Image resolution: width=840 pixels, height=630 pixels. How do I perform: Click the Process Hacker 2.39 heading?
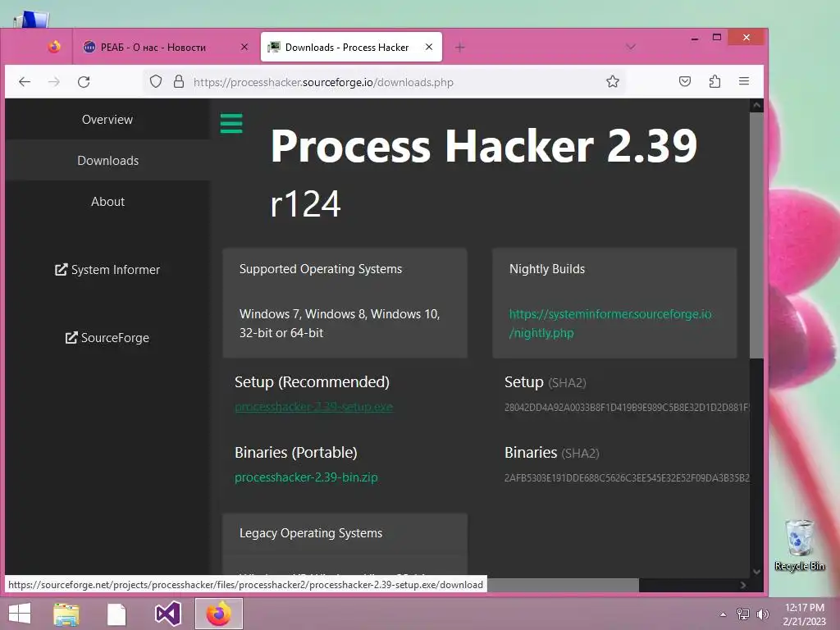tap(484, 146)
